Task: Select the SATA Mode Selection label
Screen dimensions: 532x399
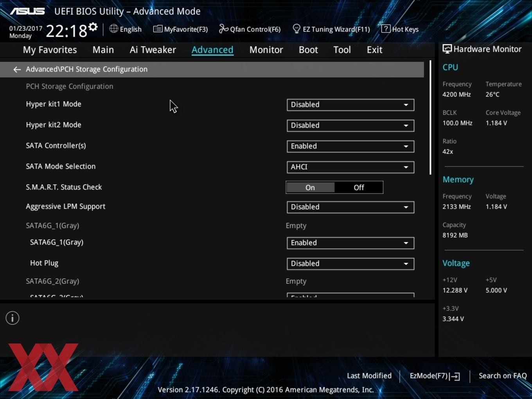Action: (x=61, y=166)
